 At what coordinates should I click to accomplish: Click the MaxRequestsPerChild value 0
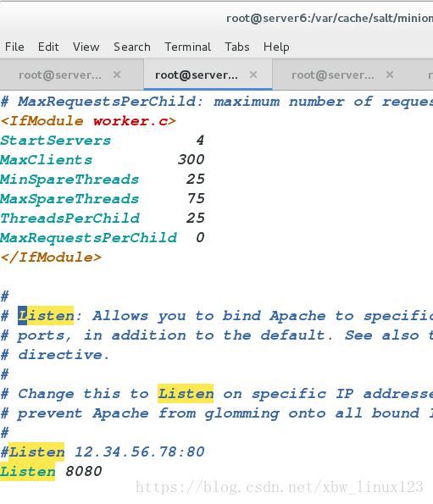pyautogui.click(x=200, y=238)
